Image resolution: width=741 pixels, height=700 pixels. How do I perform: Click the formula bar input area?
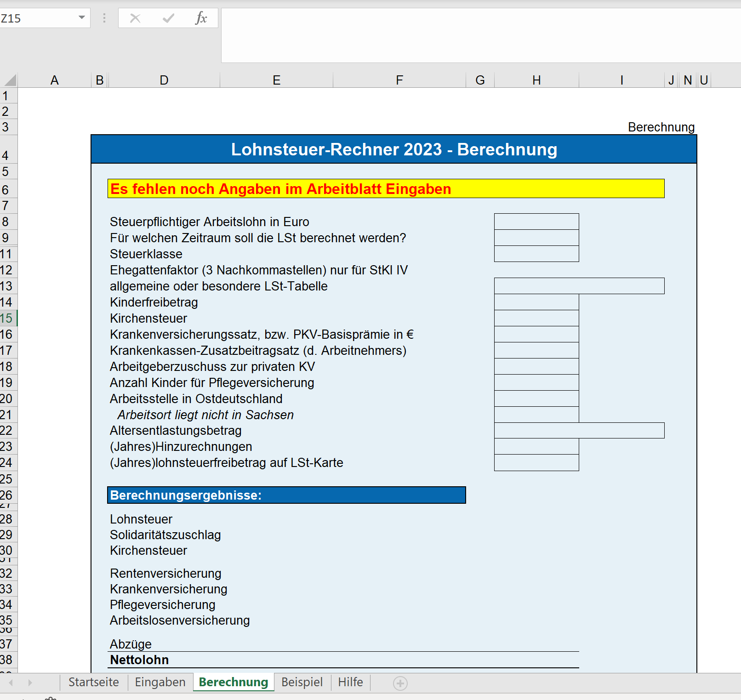coord(481,35)
